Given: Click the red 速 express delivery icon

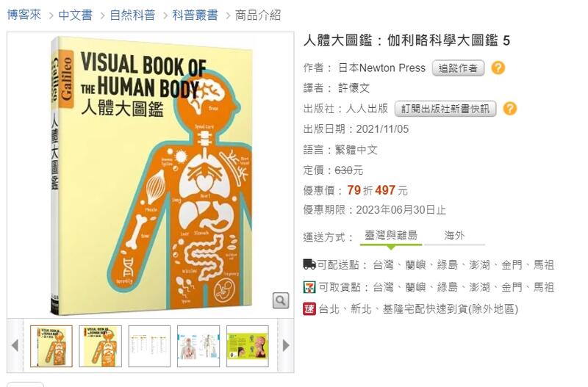Looking at the screenshot, I should pos(309,309).
